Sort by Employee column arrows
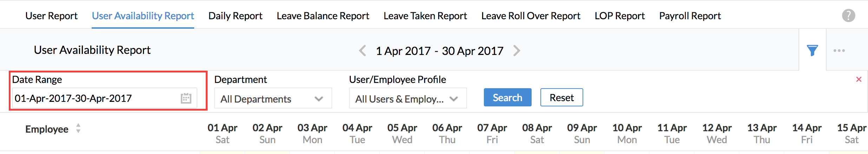The image size is (868, 154). coord(78,128)
